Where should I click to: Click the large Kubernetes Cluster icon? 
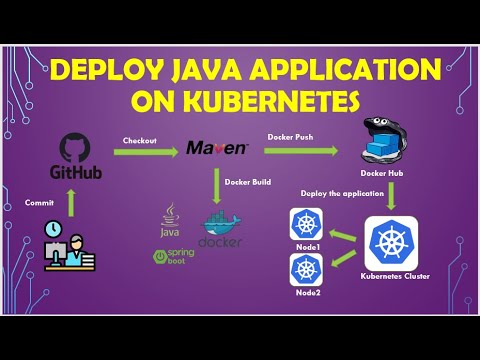pyautogui.click(x=391, y=243)
